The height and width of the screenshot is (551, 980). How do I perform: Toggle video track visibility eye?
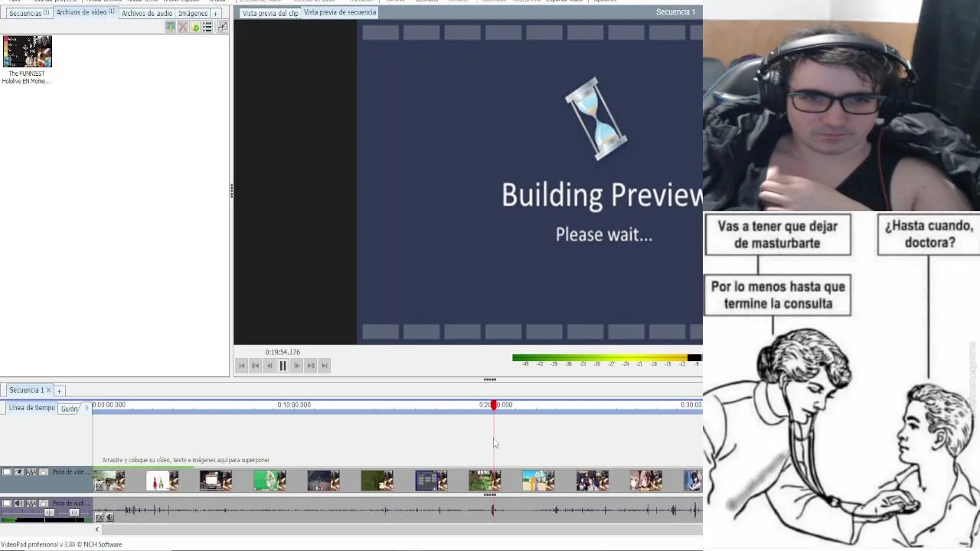coord(19,472)
